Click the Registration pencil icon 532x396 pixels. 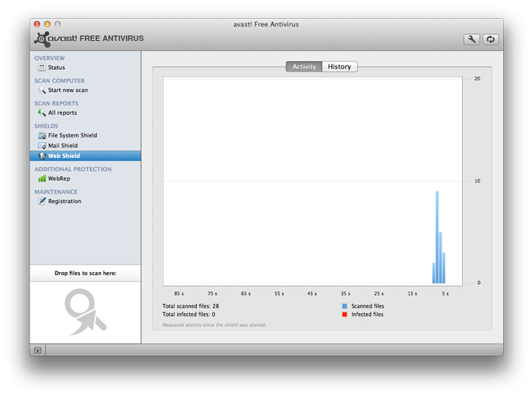click(x=42, y=201)
